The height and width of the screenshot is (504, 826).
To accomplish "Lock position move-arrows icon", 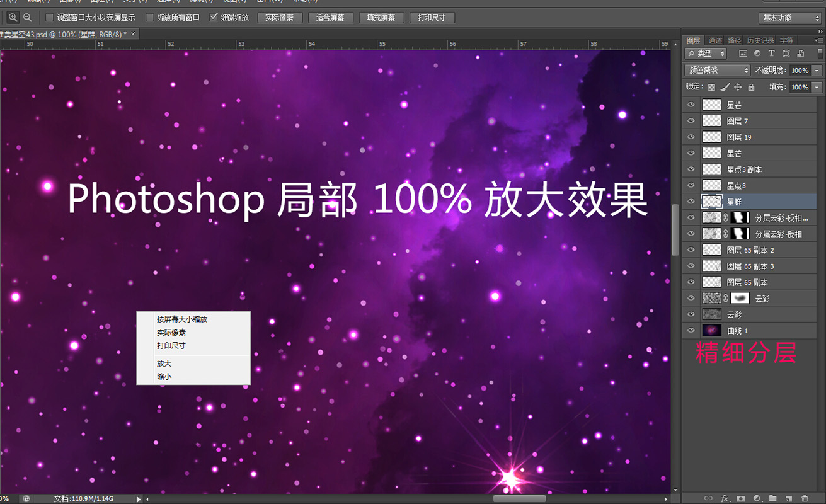I will pyautogui.click(x=738, y=87).
